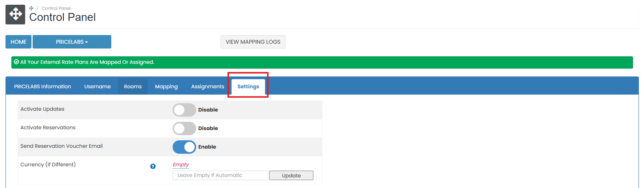Screen dimensions: 644x188
Task: Toggle the Activate Updates switch
Action: (x=184, y=110)
